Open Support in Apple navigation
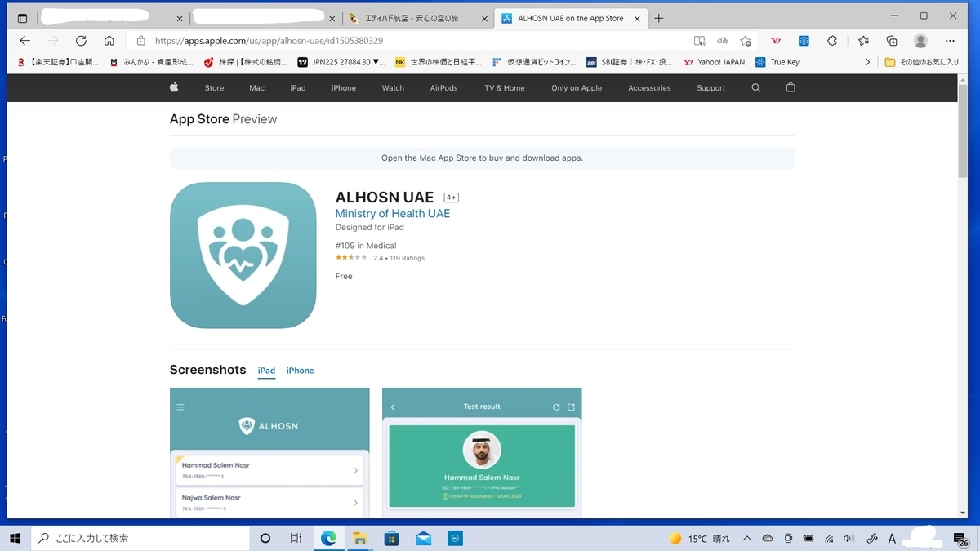 [x=710, y=88]
